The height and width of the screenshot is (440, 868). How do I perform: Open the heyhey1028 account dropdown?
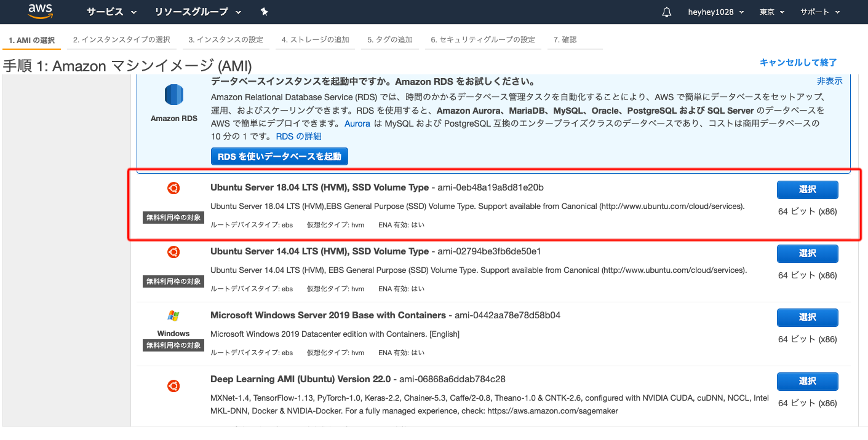click(716, 12)
